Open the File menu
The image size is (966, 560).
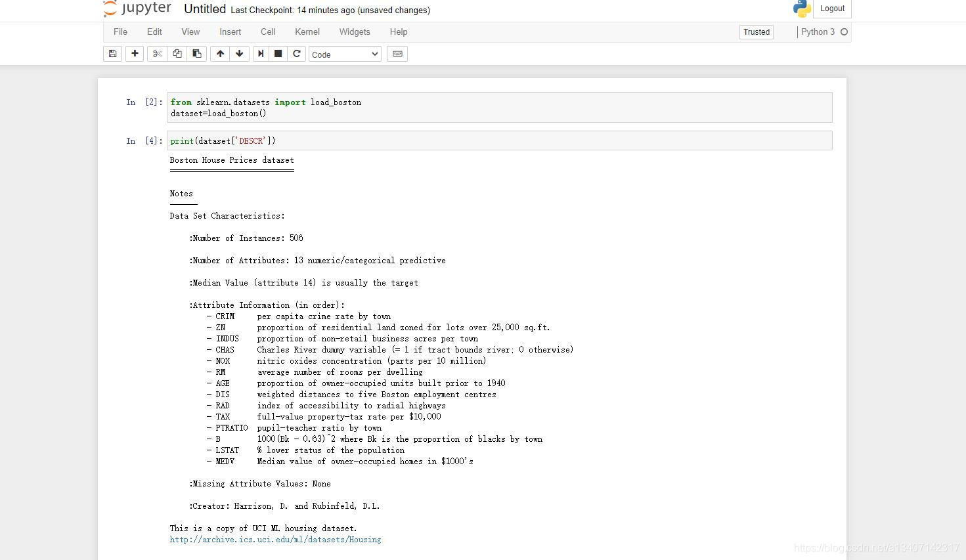(x=120, y=32)
